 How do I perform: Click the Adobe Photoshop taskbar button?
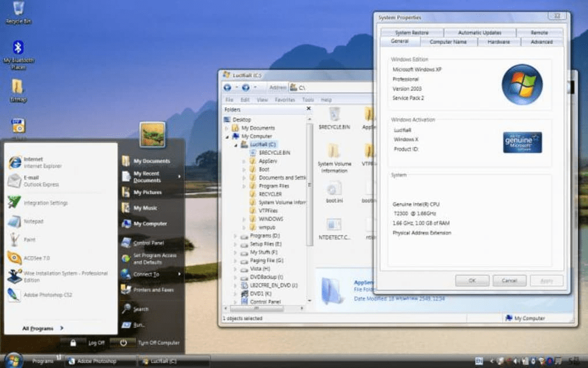point(96,360)
